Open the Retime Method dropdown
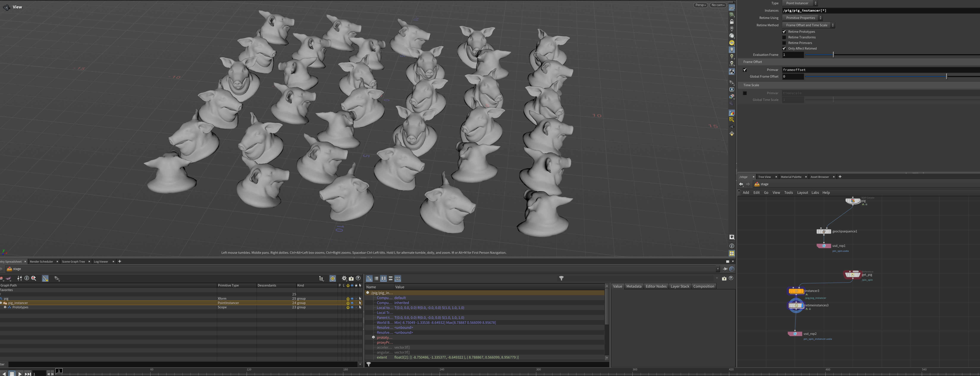The width and height of the screenshot is (980, 376). click(808, 25)
